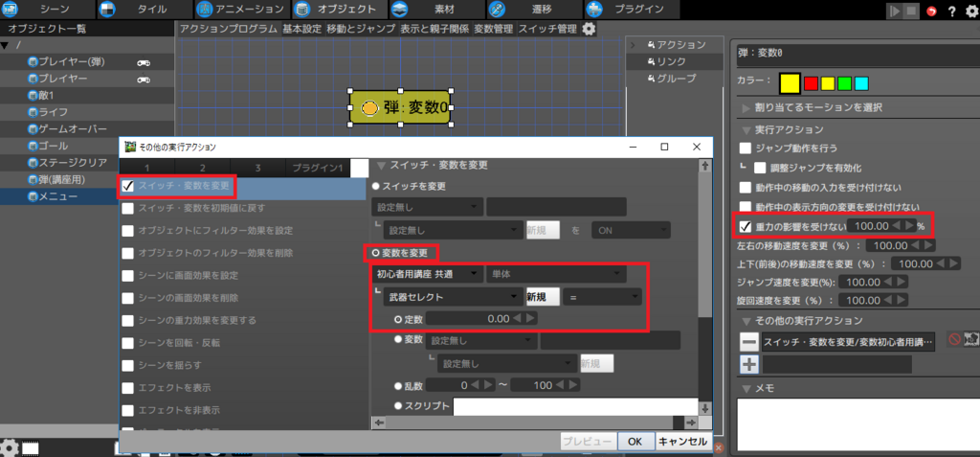This screenshot has height=457, width=980.
Task: Click 新規 button next to 武器セレクト
Action: tap(543, 297)
